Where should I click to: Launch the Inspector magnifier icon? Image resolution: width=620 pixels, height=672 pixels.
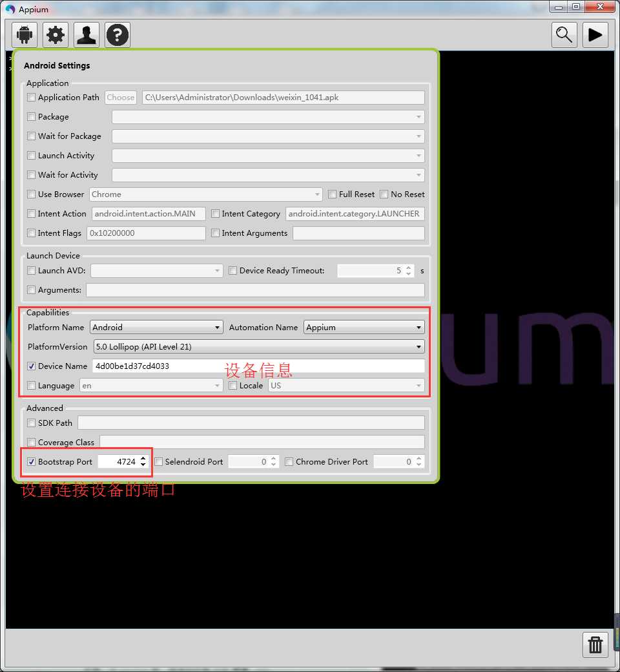(564, 35)
